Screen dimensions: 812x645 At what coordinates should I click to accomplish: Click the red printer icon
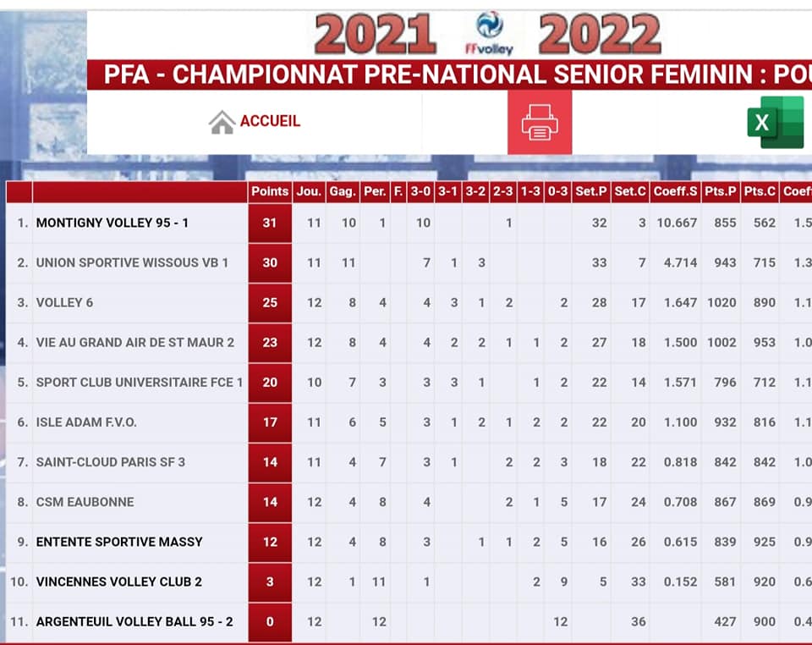click(x=540, y=122)
